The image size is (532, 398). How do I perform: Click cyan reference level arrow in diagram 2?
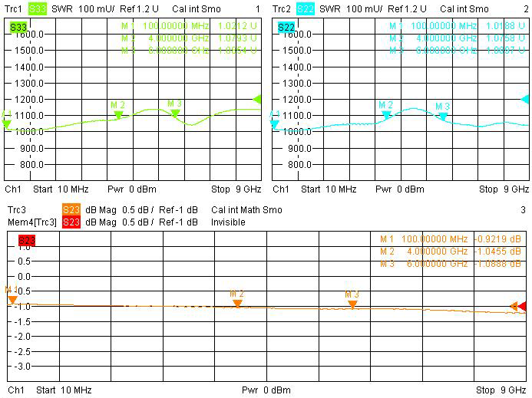point(525,99)
